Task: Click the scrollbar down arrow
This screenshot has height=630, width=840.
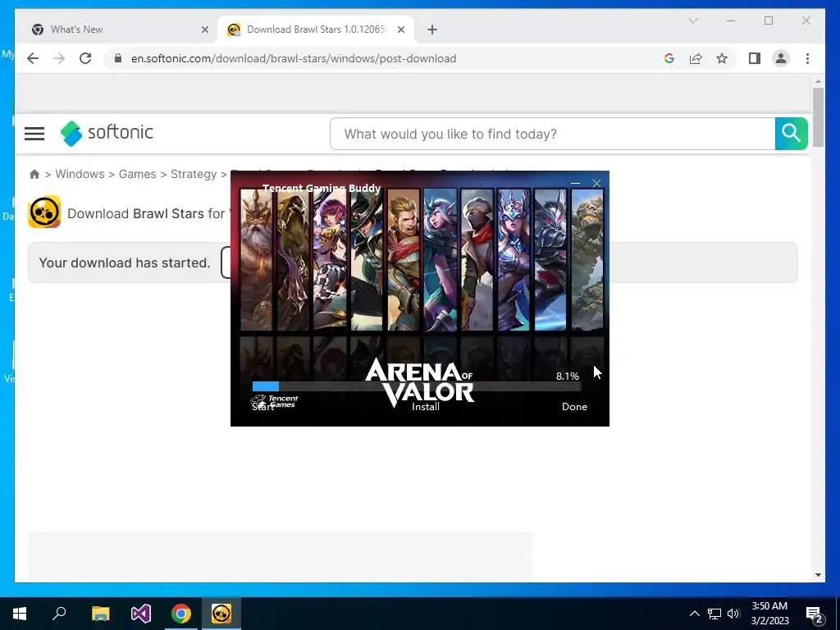Action: (x=818, y=575)
